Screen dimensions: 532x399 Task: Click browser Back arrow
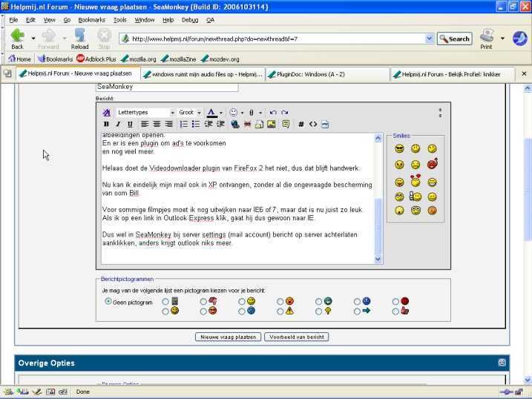pyautogui.click(x=17, y=39)
